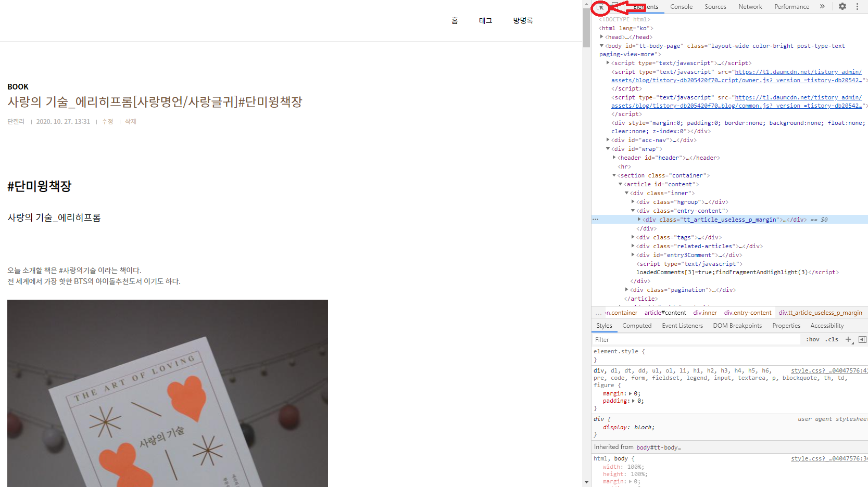Screen dimensions: 868x487
Task: Collapse the section container node
Action: point(614,175)
